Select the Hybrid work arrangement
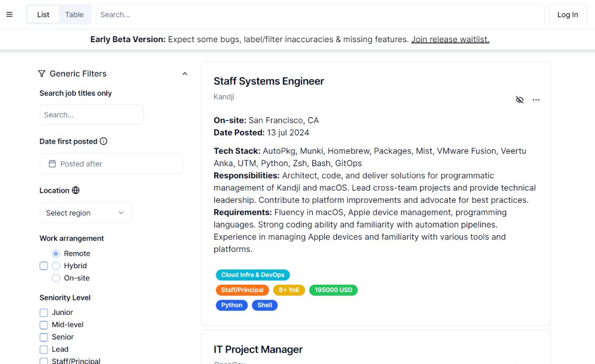 [56, 266]
